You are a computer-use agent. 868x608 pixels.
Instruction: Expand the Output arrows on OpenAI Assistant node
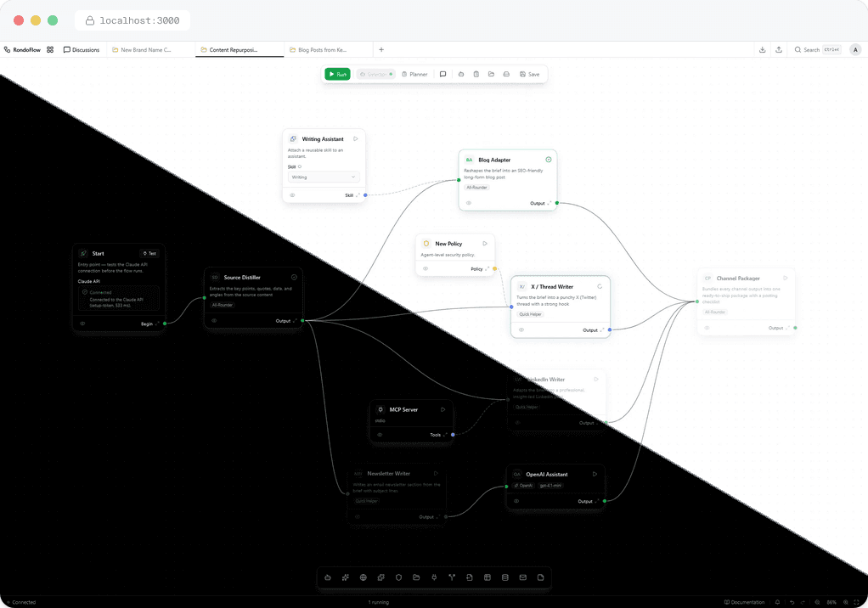tap(597, 501)
